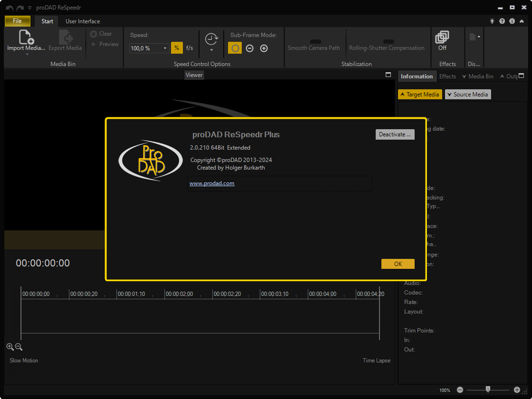Click timeline marker 00:00:01;10
The width and height of the screenshot is (532, 399).
pyautogui.click(x=131, y=294)
